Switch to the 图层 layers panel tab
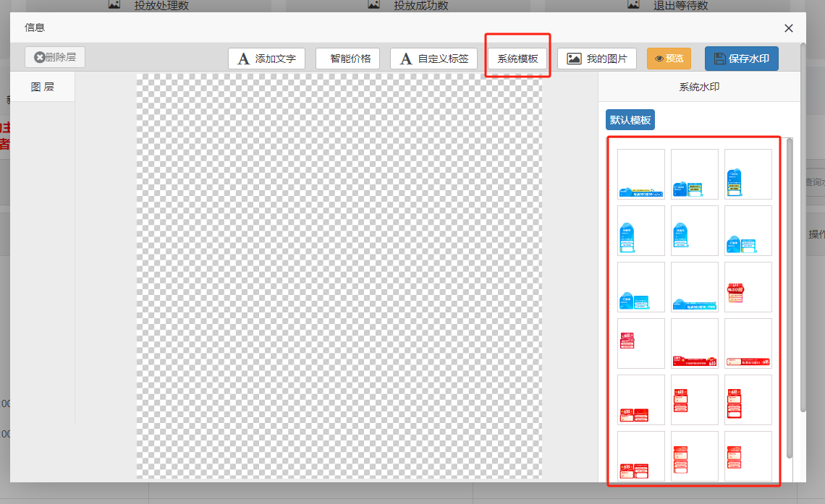Screen dimensions: 825x504 42,87
